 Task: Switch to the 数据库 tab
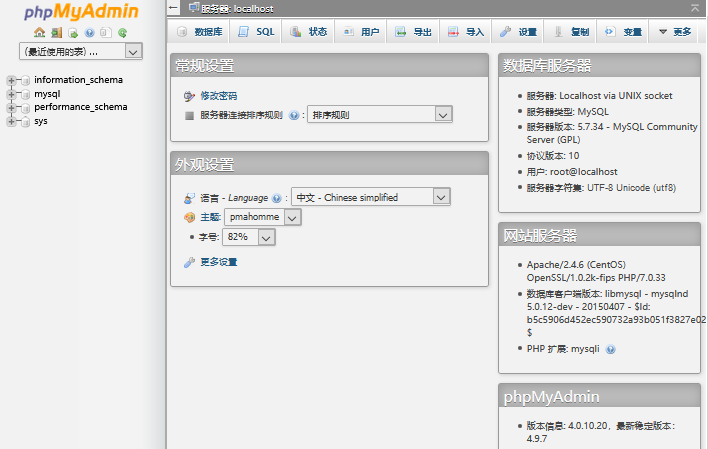200,32
